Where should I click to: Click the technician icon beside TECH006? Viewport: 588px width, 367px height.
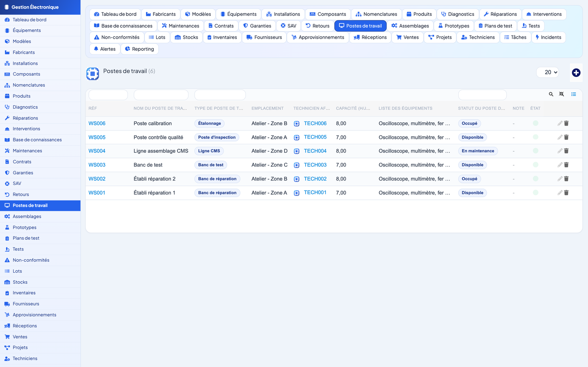[x=297, y=124]
